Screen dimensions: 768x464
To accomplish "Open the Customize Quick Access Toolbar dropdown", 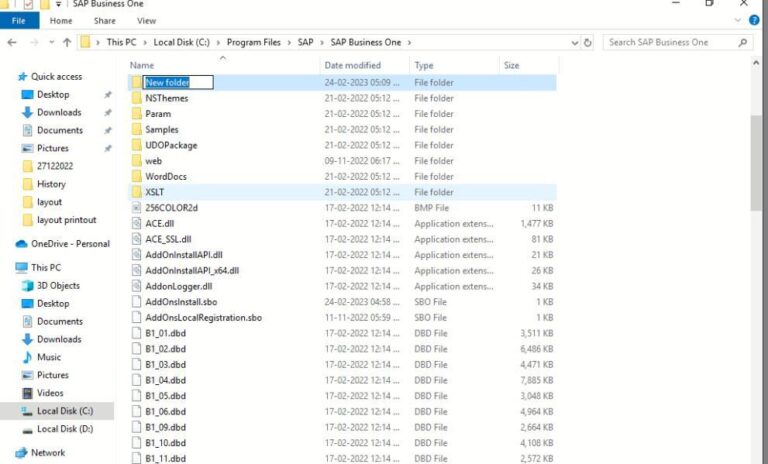I will coord(58,4).
